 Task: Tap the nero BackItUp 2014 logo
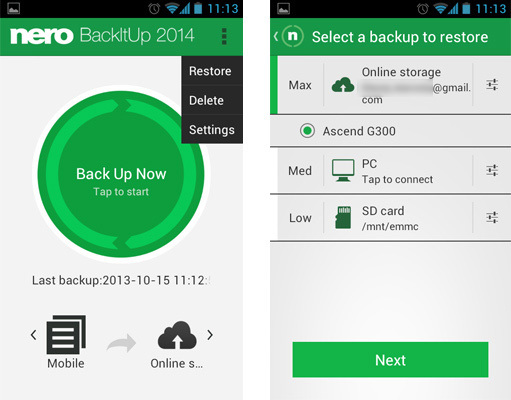pos(102,36)
